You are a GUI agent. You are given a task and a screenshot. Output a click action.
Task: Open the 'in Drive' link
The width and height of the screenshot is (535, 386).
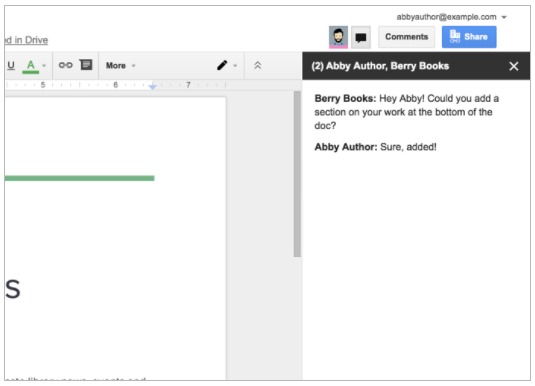[x=26, y=40]
